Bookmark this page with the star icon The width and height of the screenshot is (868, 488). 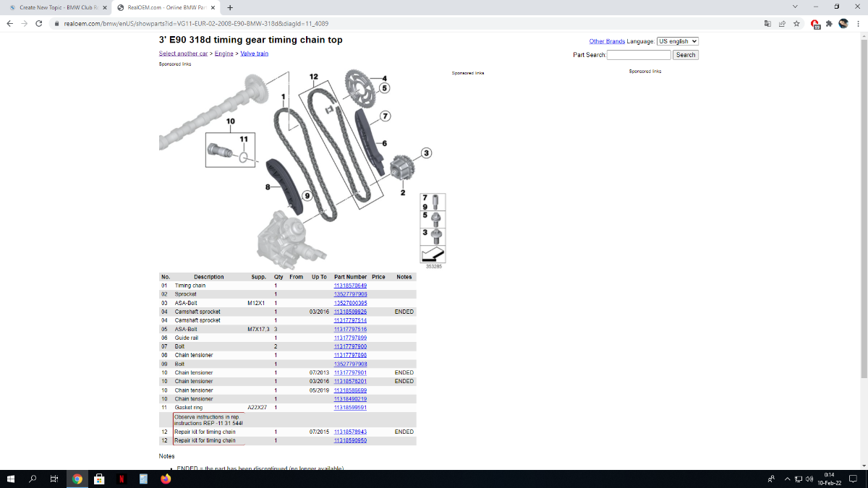(x=796, y=23)
